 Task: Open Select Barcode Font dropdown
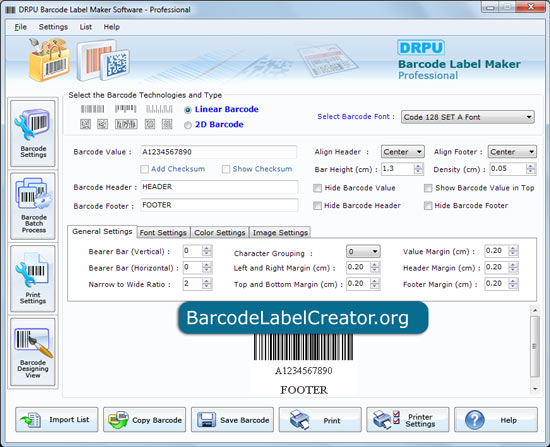pyautogui.click(x=468, y=117)
